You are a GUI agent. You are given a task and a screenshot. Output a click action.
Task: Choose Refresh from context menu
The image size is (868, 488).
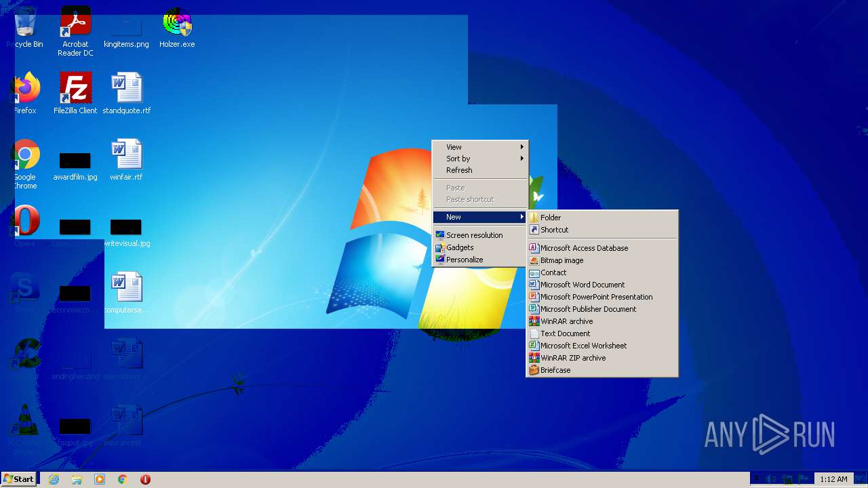(x=480, y=170)
